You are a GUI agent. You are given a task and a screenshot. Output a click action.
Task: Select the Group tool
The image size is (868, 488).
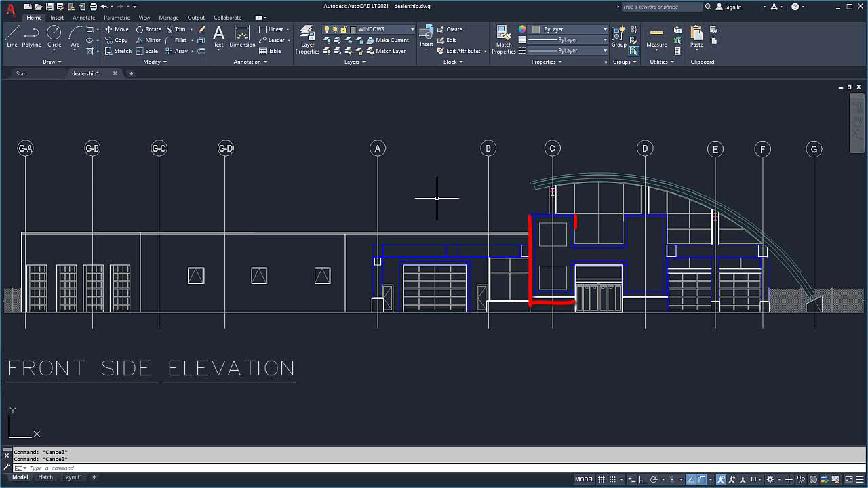tap(619, 37)
